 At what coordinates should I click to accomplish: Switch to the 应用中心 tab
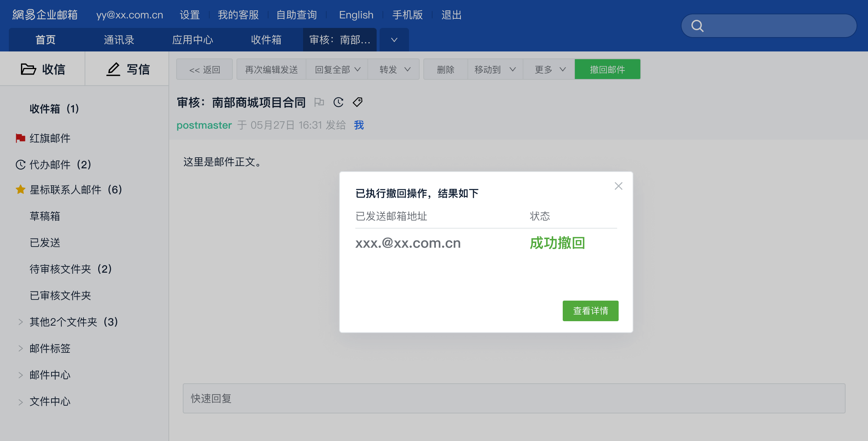coord(192,40)
